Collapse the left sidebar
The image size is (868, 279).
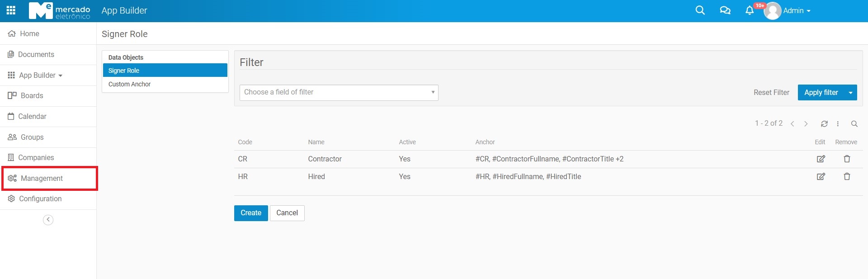(x=48, y=220)
